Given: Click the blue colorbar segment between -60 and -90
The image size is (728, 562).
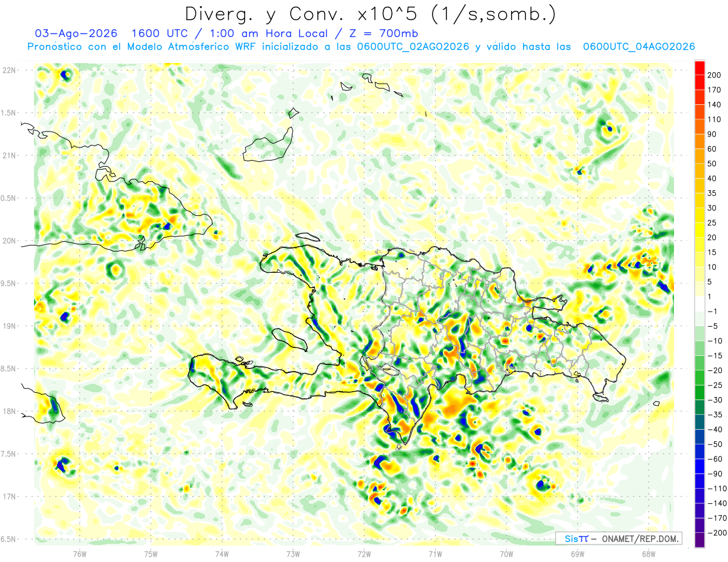Looking at the screenshot, I should tap(699, 466).
